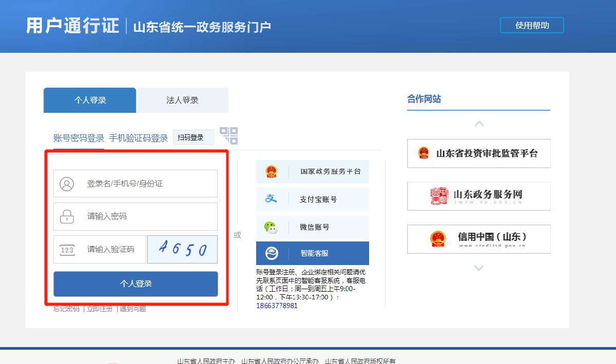Click the national emblem beside 国家政务服务平台
616x364 pixels.
pos(271,171)
